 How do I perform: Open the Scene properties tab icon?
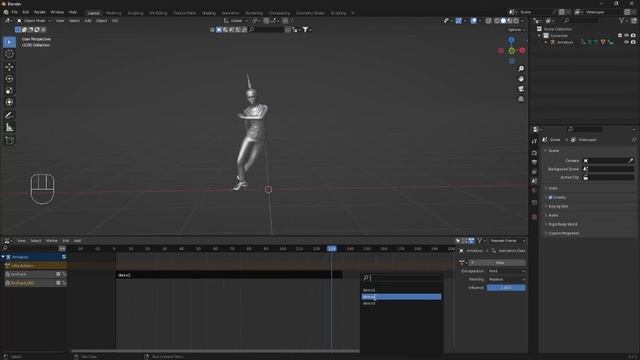point(534,181)
